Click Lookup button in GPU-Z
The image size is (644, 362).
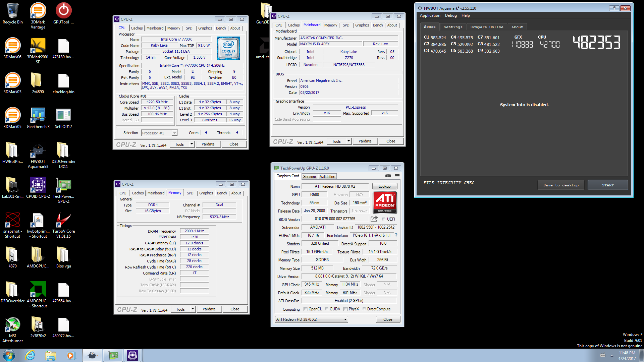click(384, 186)
